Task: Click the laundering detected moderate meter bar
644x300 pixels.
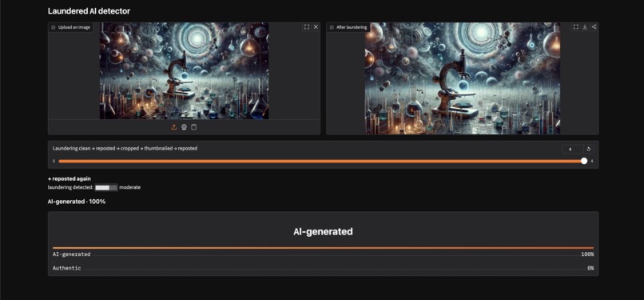Action: (106, 187)
